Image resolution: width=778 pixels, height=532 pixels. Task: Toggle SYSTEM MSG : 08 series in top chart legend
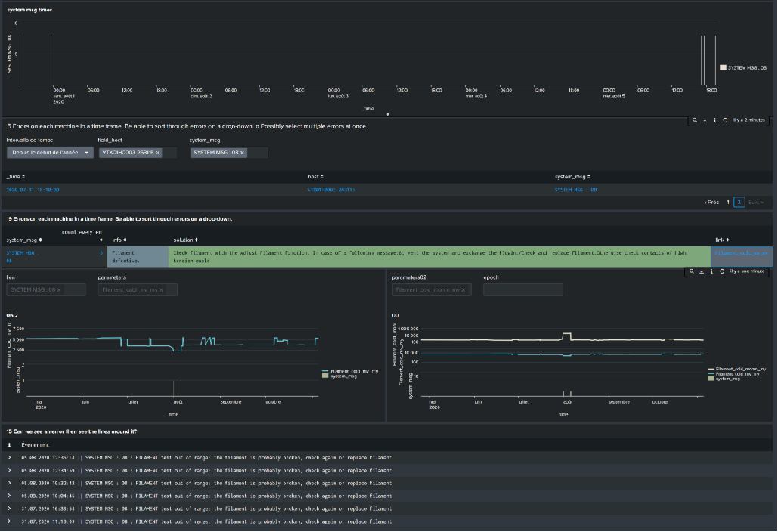748,67
